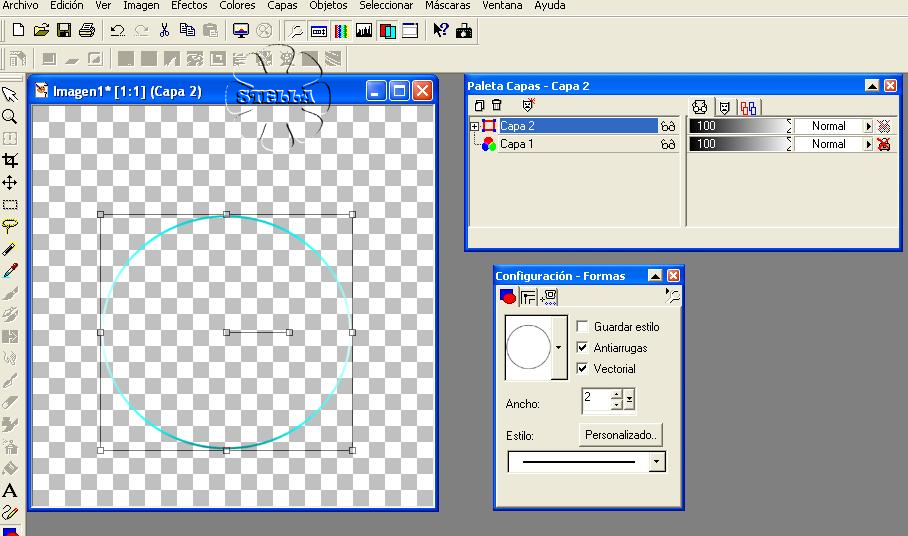Open the Máscaras menu
Image resolution: width=908 pixels, height=536 pixels.
tap(448, 6)
